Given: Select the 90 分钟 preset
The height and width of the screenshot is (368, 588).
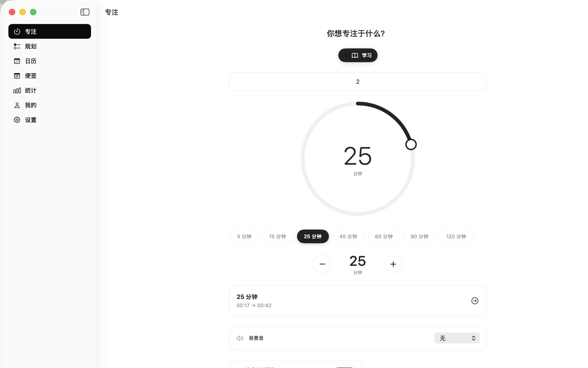Looking at the screenshot, I should point(419,236).
